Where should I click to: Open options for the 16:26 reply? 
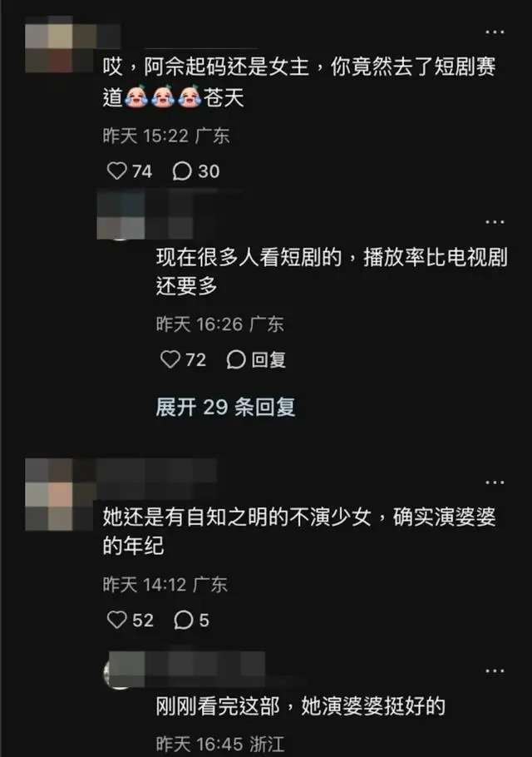click(495, 222)
